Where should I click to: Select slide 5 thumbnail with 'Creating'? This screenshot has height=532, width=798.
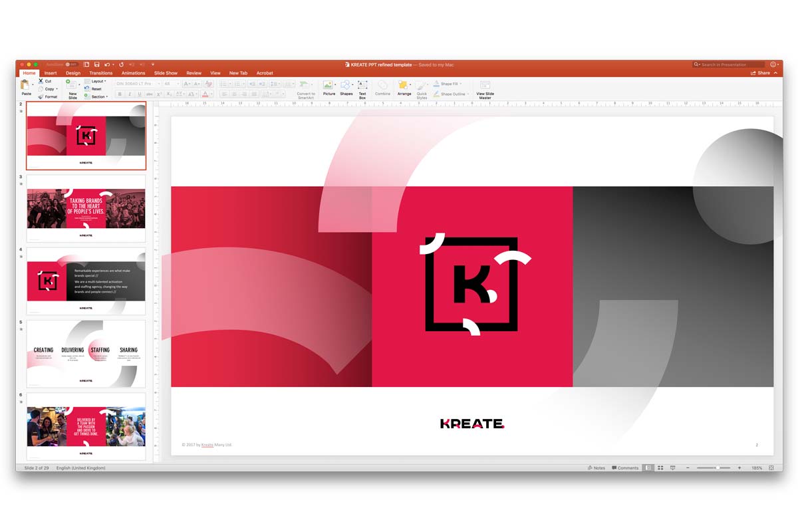[86, 354]
